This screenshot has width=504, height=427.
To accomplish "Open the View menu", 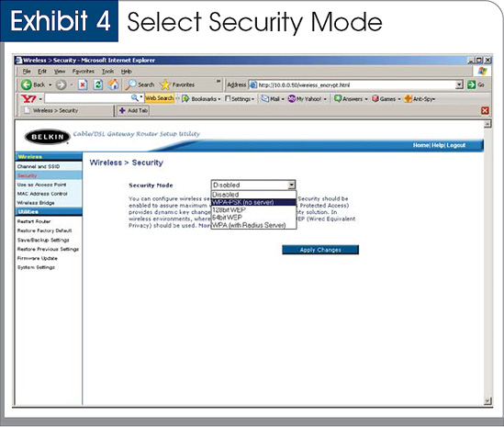I will pos(60,71).
